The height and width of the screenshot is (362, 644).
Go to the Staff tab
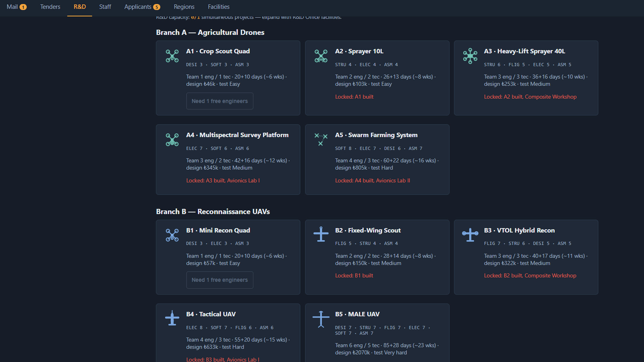tap(105, 7)
